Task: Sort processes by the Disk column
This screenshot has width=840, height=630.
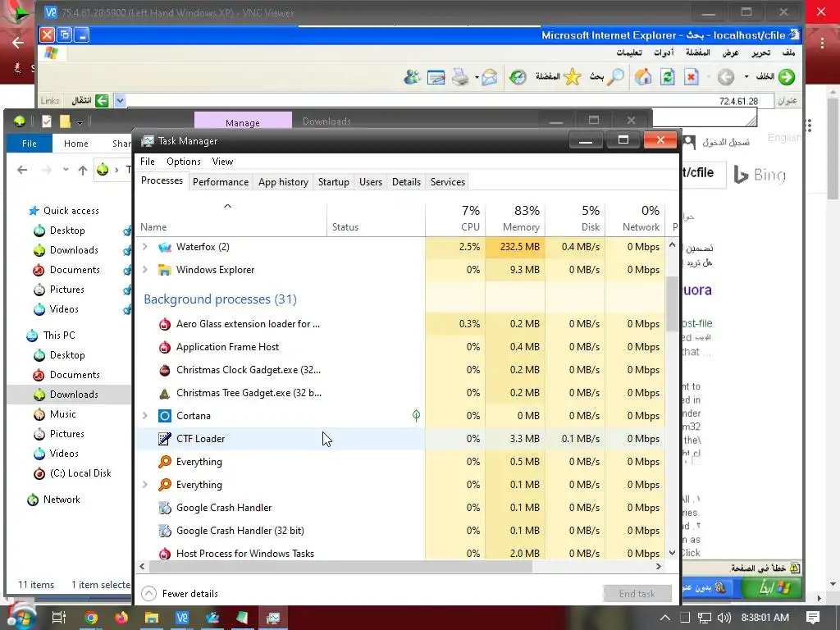Action: click(x=575, y=218)
